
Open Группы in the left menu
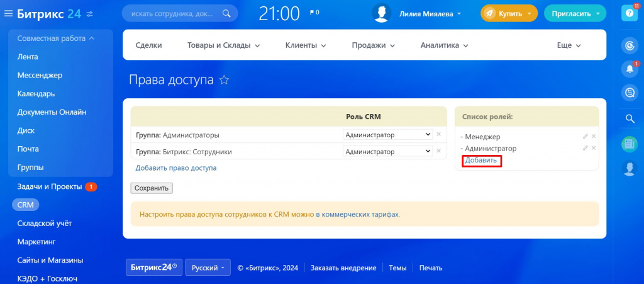30,168
